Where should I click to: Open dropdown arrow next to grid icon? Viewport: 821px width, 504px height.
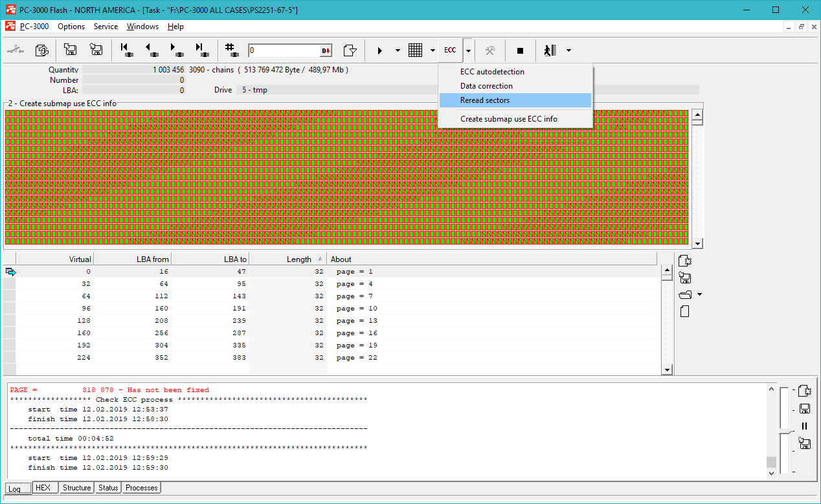pos(433,50)
